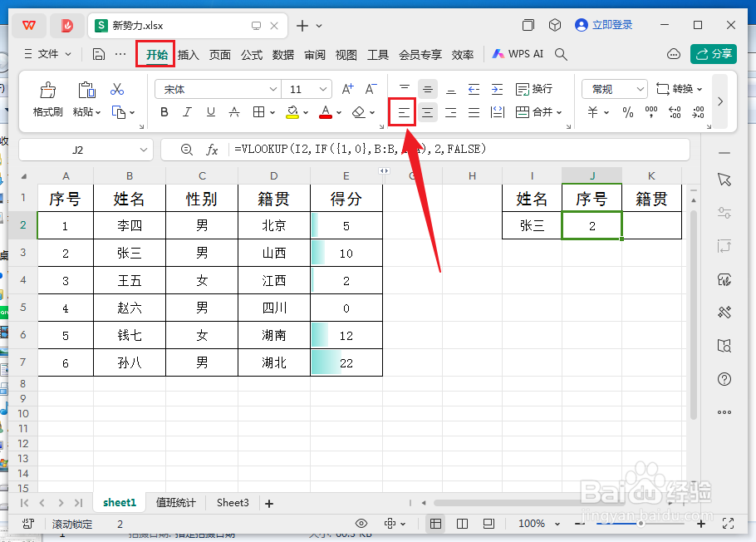756x542 pixels.
Task: Open the WPS AI assistant
Action: (517, 53)
